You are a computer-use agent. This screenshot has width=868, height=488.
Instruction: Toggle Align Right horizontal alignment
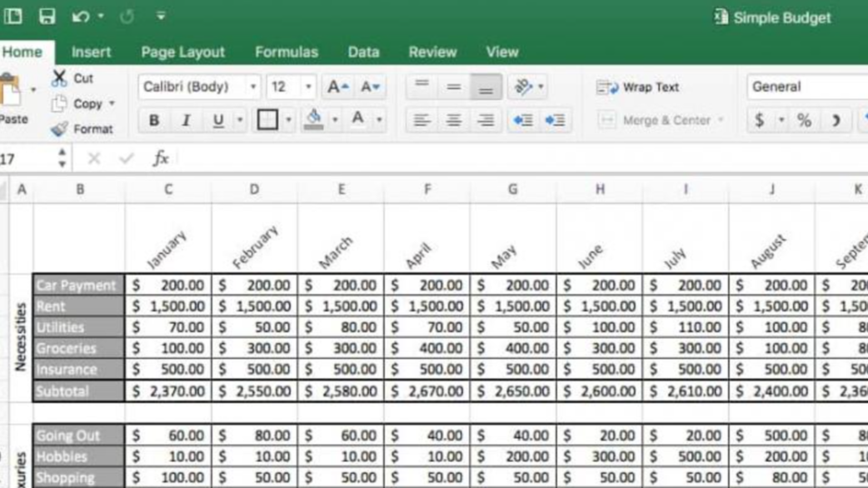(x=486, y=120)
